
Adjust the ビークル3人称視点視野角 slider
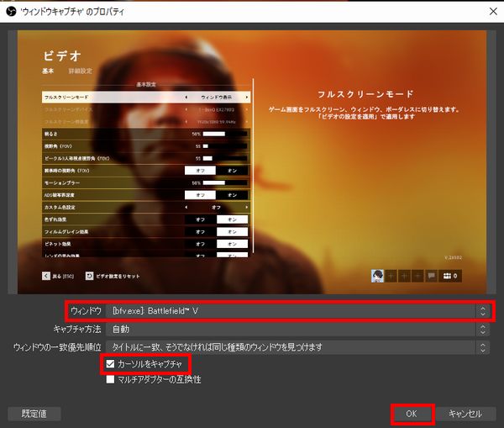click(x=225, y=158)
